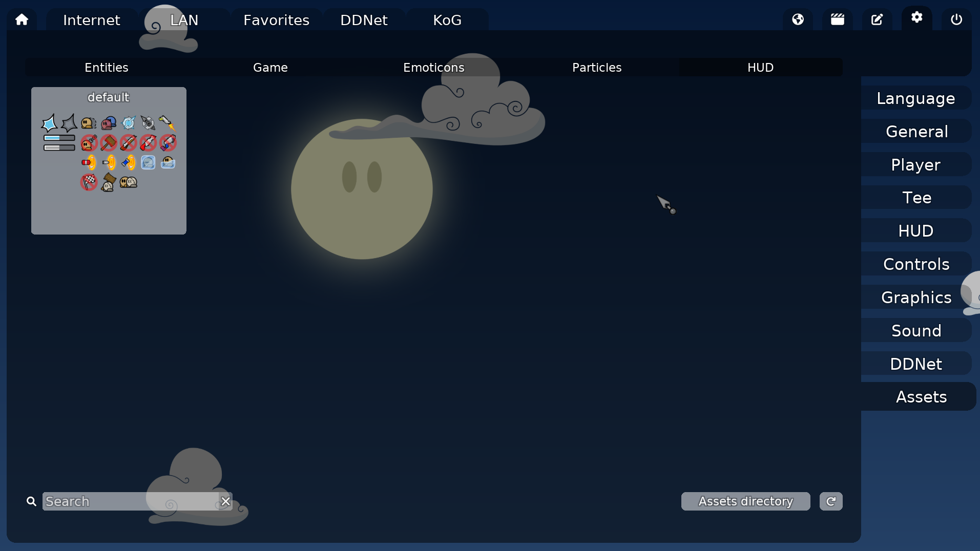The image size is (980, 551).
Task: Click the magnifier search icon
Action: tap(31, 501)
